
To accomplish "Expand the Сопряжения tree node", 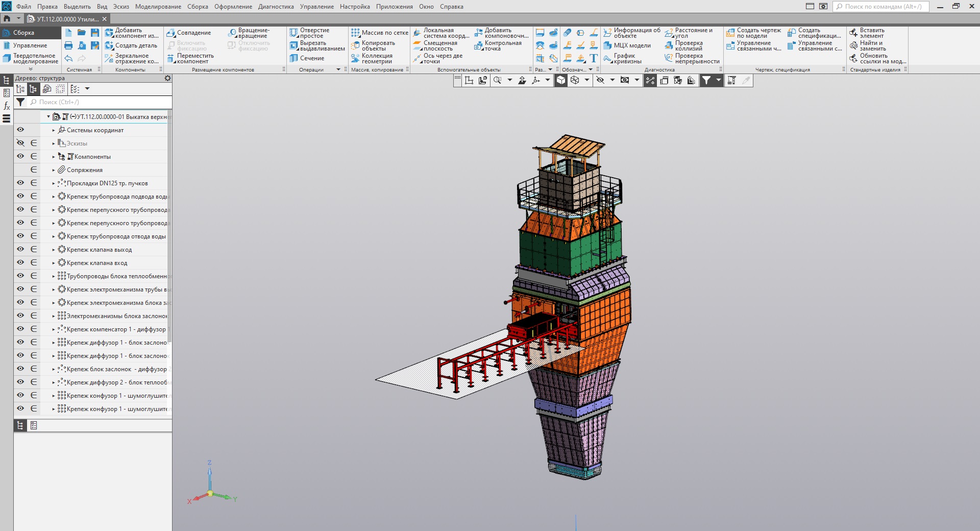I will pyautogui.click(x=54, y=170).
